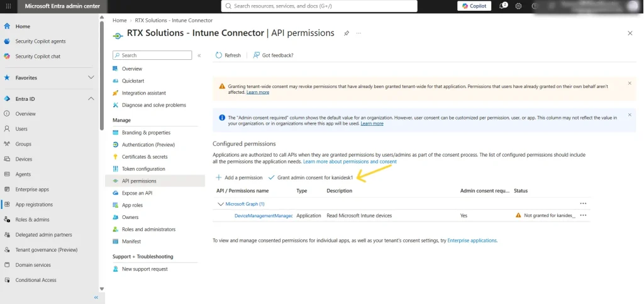Open the DeviceManagementManaged permission link

click(264, 216)
